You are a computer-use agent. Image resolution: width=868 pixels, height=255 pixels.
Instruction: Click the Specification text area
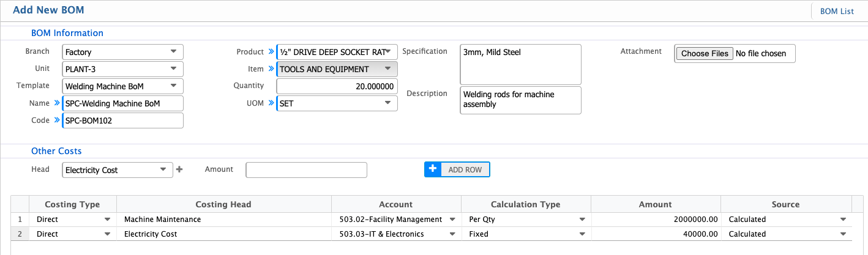[x=520, y=64]
